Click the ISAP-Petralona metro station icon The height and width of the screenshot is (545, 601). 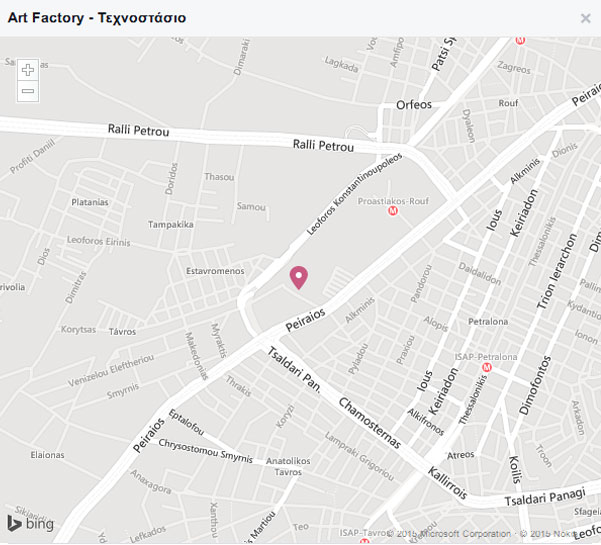486,367
